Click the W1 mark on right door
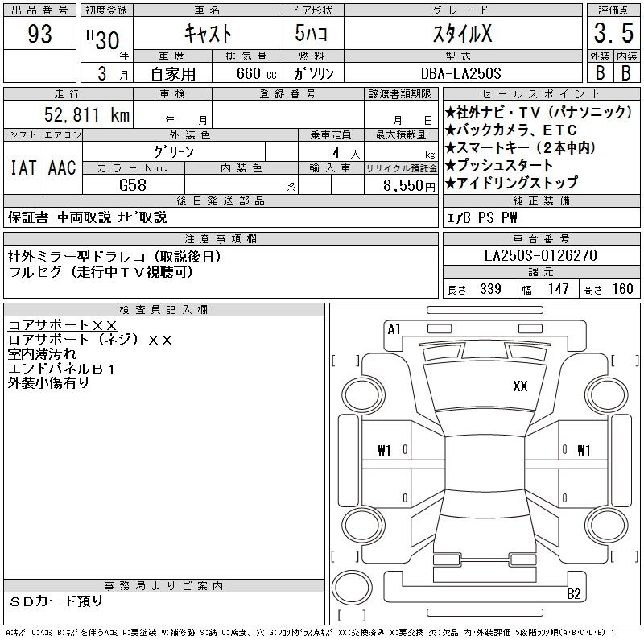The width and height of the screenshot is (644, 644). coord(584,450)
